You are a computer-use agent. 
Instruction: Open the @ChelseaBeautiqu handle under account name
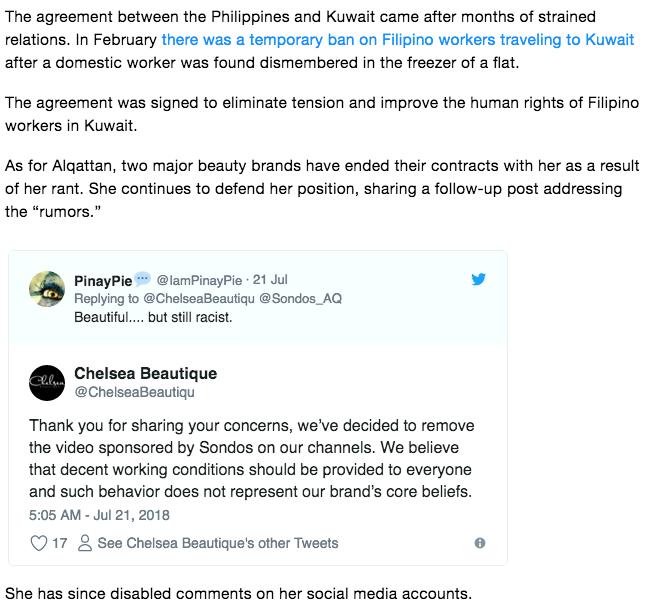(134, 392)
